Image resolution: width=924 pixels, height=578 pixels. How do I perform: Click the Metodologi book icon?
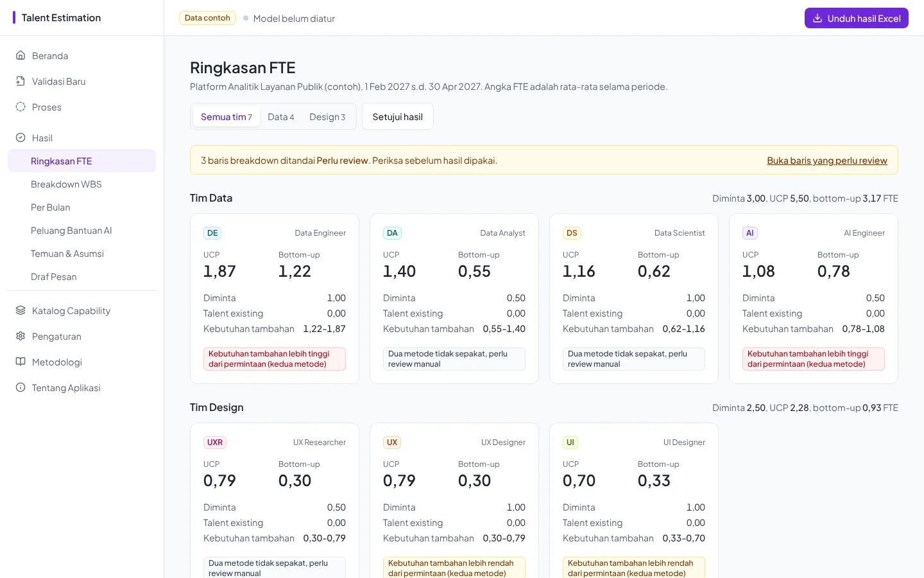coord(21,362)
